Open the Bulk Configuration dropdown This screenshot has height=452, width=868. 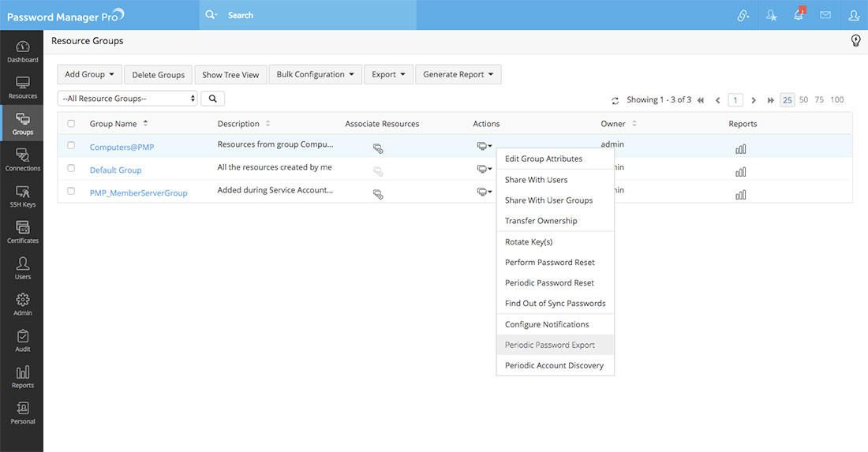point(316,75)
